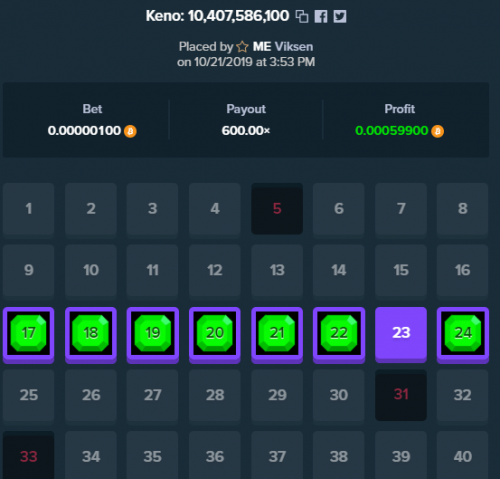Choose number 40 on the grid

coord(463,455)
